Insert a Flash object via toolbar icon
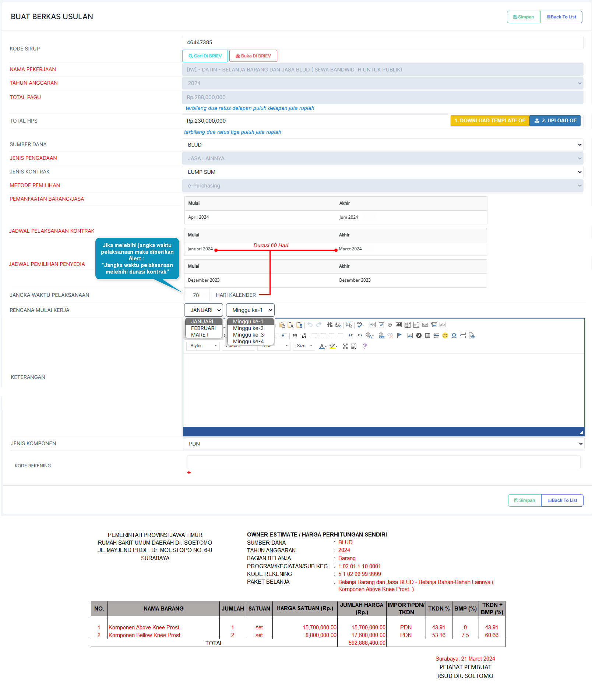This screenshot has width=592, height=700. coord(419,335)
